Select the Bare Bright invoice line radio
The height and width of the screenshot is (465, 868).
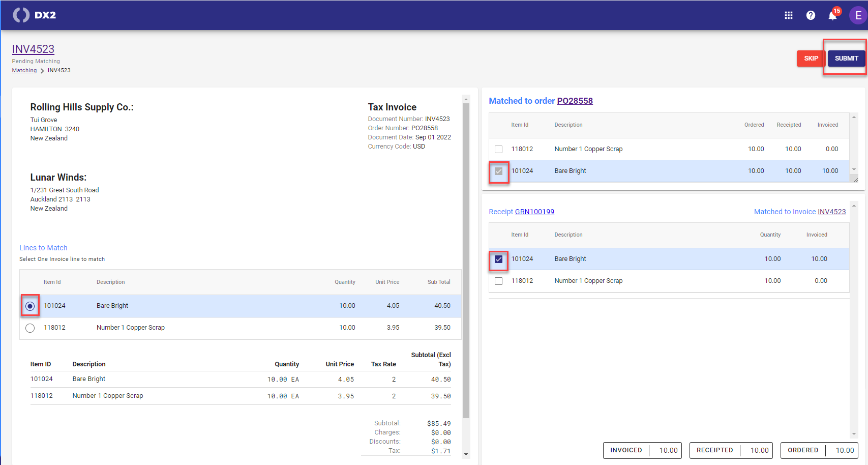[30, 306]
